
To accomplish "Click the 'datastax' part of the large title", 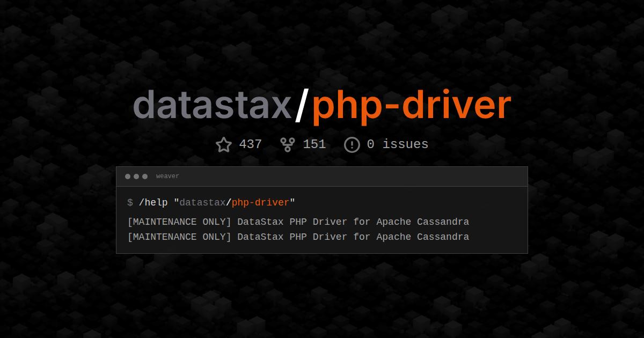I will coord(213,105).
